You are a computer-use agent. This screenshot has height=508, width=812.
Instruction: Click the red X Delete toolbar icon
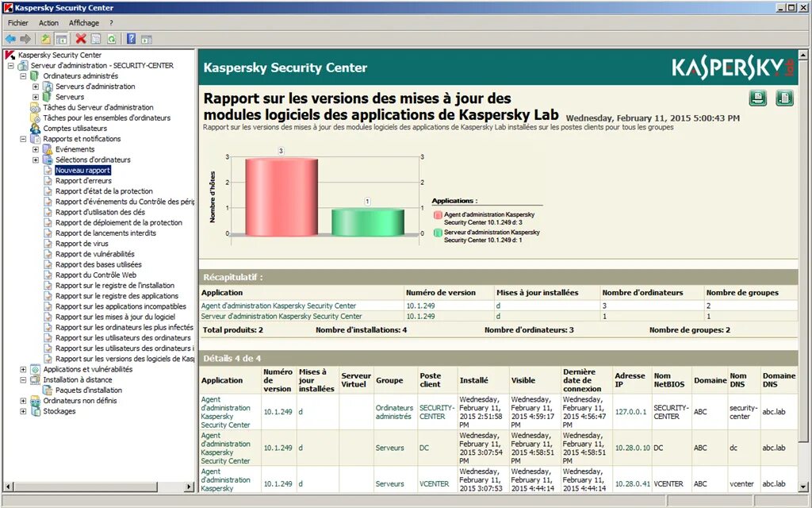(81, 39)
